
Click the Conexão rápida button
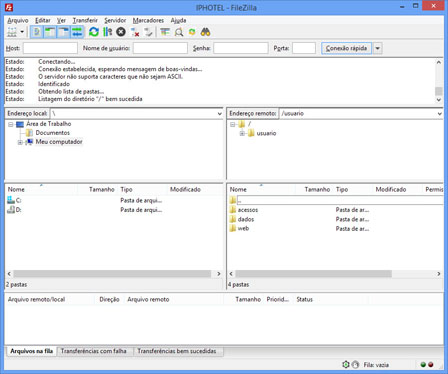tap(346, 48)
